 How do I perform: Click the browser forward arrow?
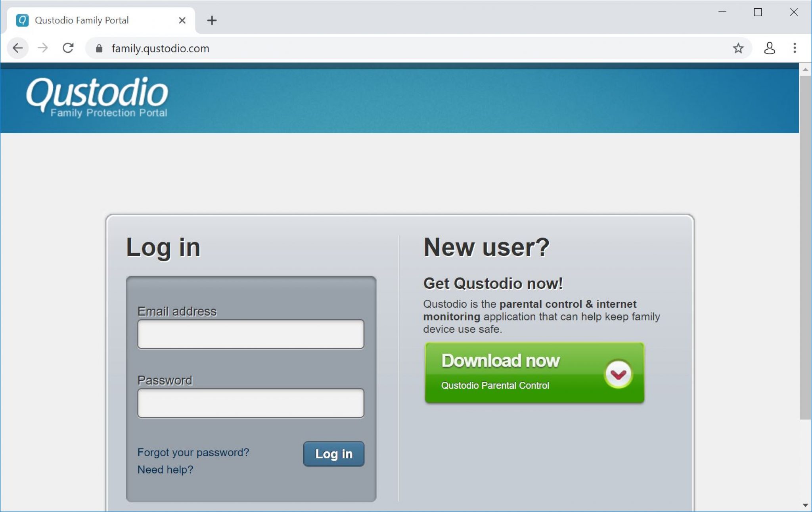click(42, 48)
